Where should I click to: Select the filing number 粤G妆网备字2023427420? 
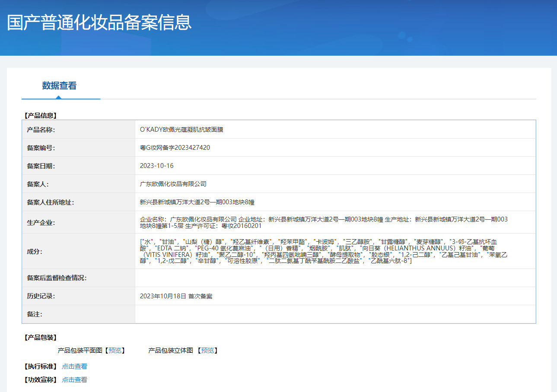pyautogui.click(x=175, y=148)
